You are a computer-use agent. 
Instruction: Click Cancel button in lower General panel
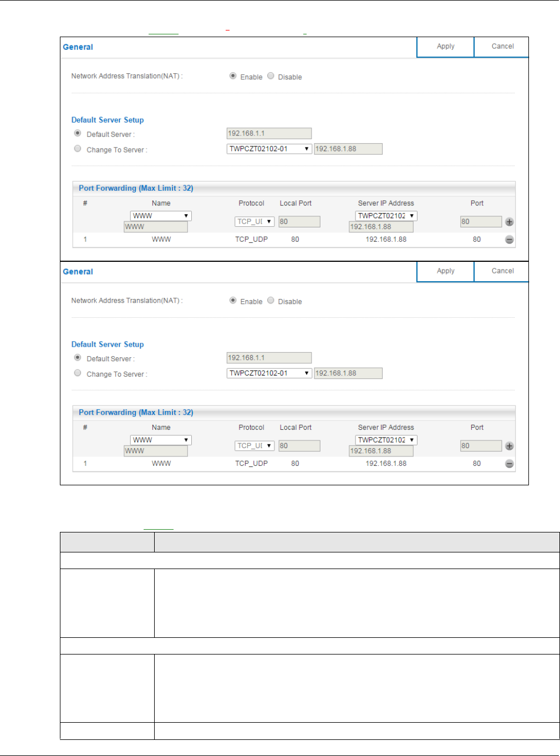pyautogui.click(x=502, y=271)
